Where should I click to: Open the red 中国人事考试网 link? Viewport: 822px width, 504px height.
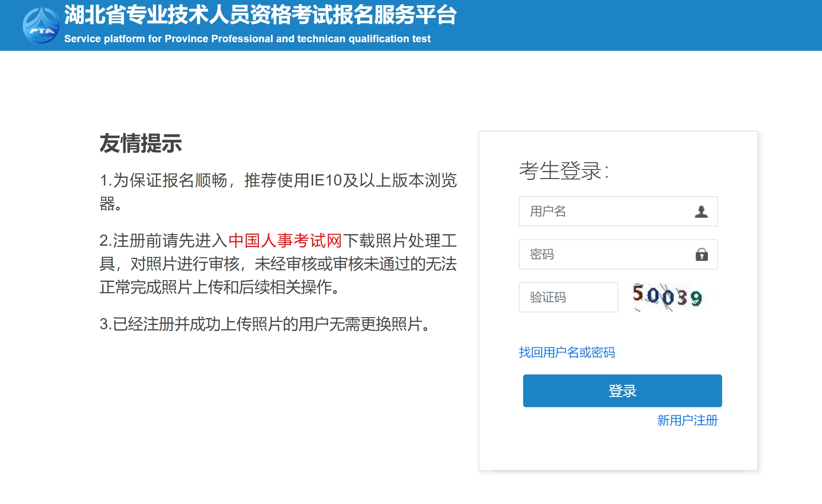click(285, 241)
